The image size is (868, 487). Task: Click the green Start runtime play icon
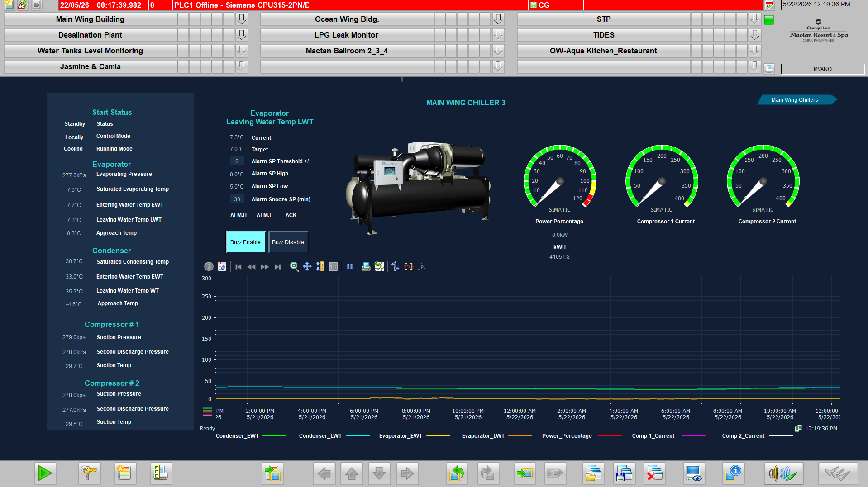(x=45, y=473)
